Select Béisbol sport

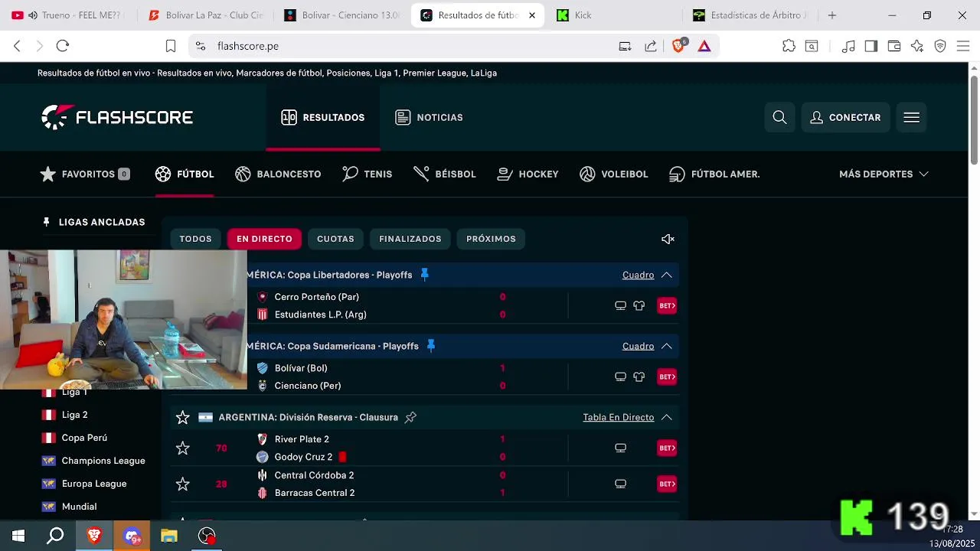(x=445, y=174)
